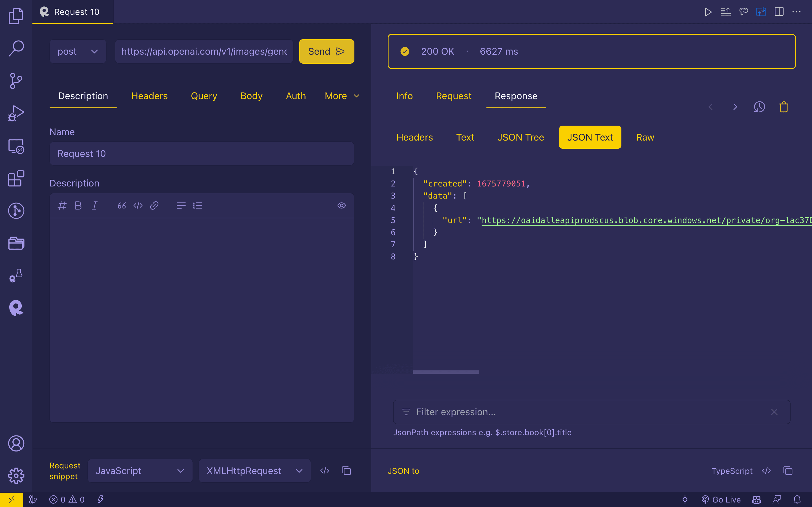Toggle the eye visibility icon in description

(x=341, y=206)
